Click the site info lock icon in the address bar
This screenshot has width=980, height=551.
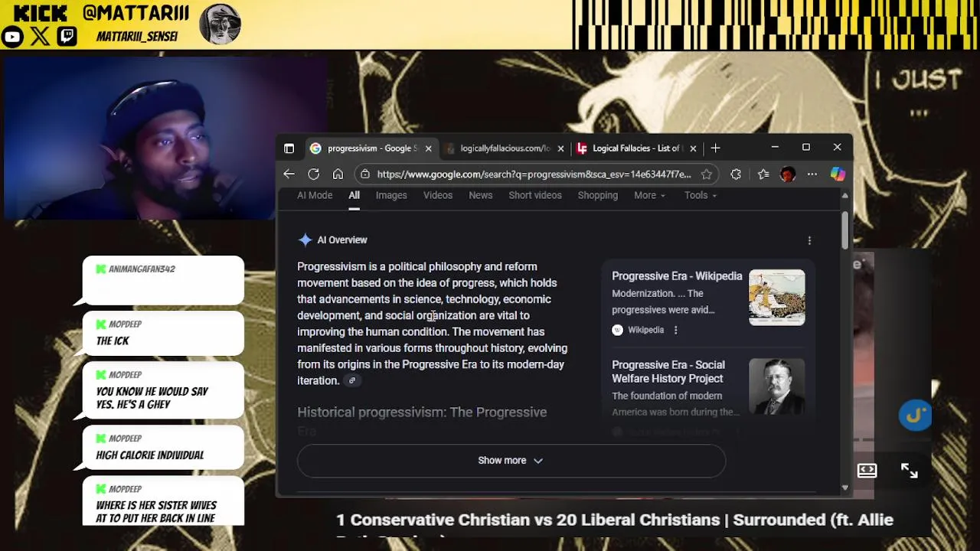(x=365, y=174)
